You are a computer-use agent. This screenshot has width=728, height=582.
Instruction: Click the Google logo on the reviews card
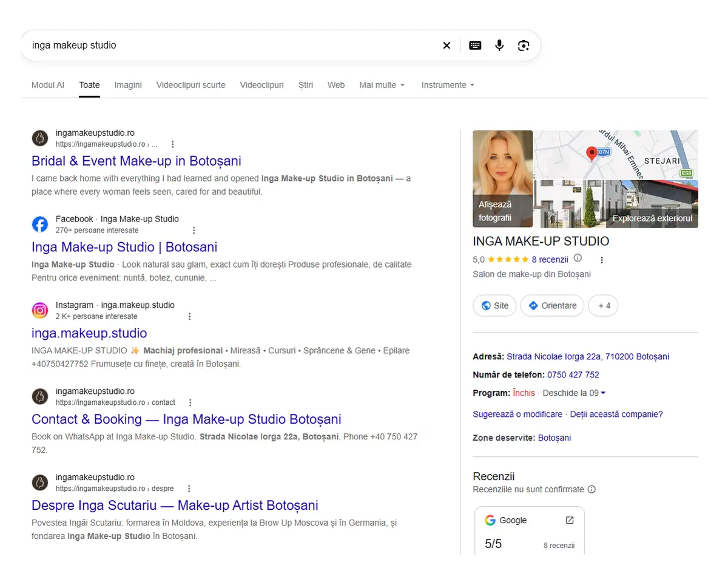490,520
